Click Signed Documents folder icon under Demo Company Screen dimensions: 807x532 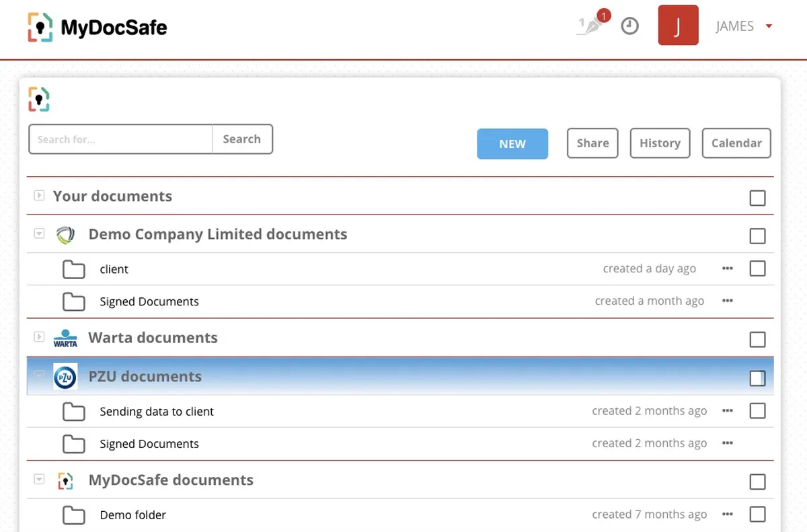click(73, 301)
